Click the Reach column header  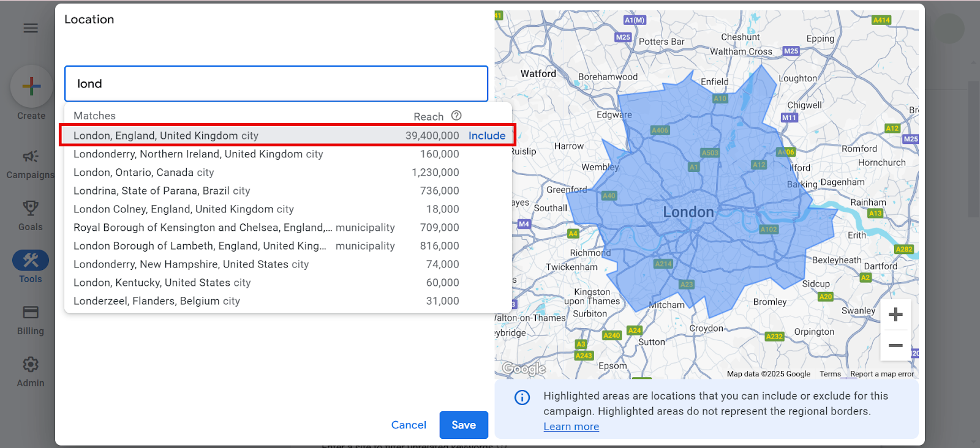(x=428, y=116)
